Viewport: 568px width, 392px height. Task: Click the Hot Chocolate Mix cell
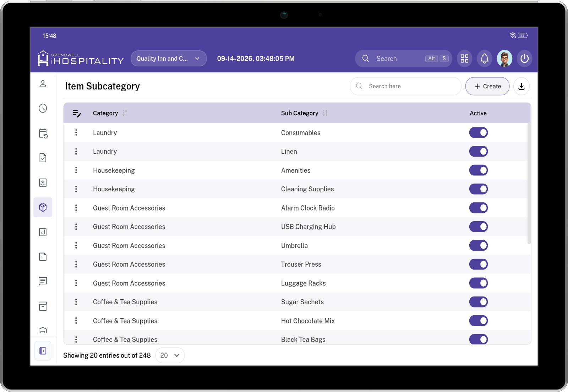(308, 321)
